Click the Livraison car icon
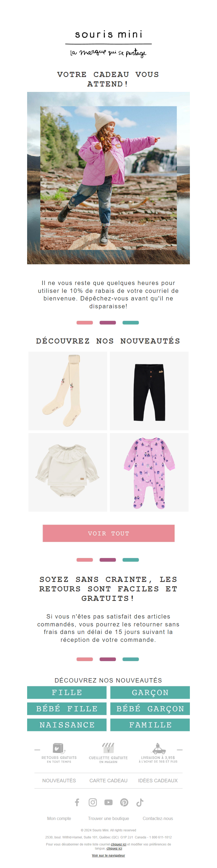Viewport: 217px width, 868px height. (158, 748)
